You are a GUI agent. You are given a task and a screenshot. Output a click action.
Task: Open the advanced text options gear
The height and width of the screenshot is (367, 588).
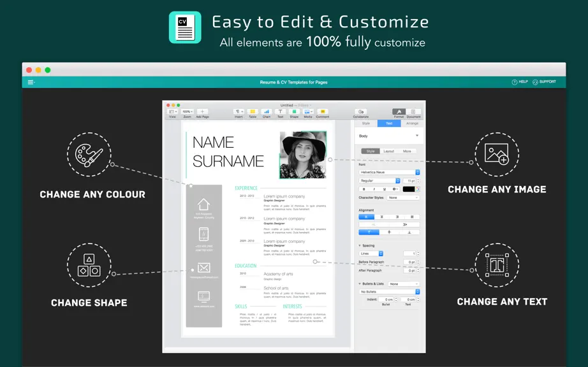(395, 189)
